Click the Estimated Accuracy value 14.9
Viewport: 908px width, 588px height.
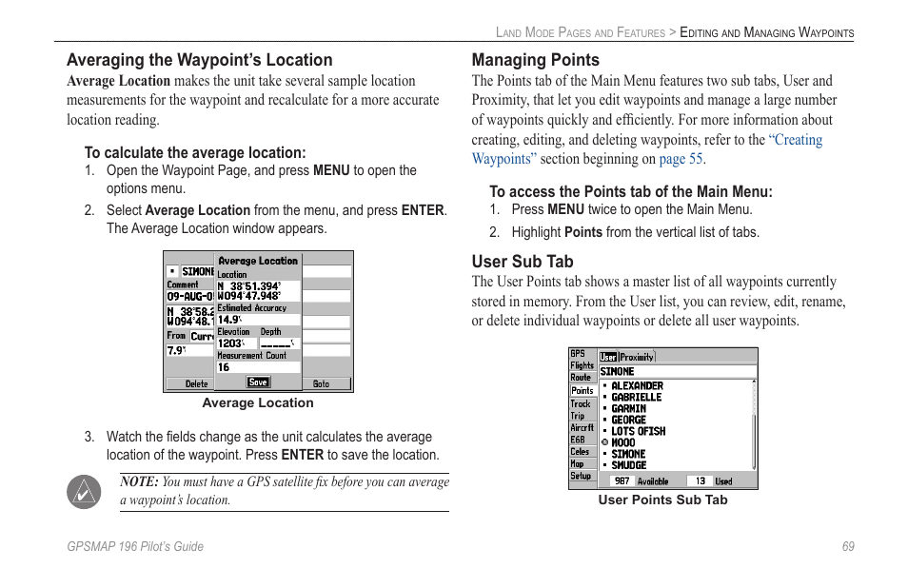click(258, 320)
